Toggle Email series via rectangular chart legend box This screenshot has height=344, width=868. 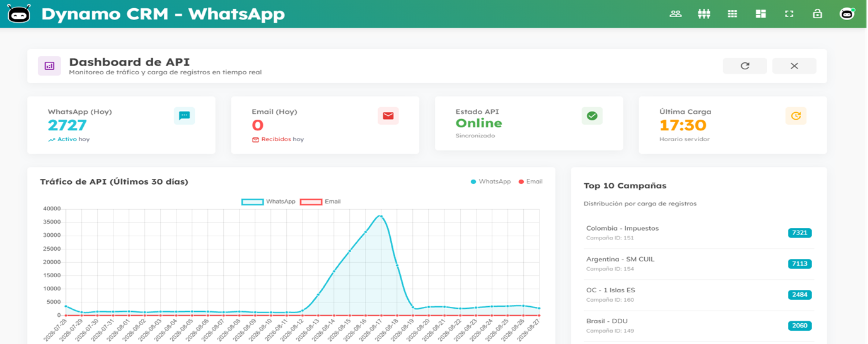click(x=311, y=202)
